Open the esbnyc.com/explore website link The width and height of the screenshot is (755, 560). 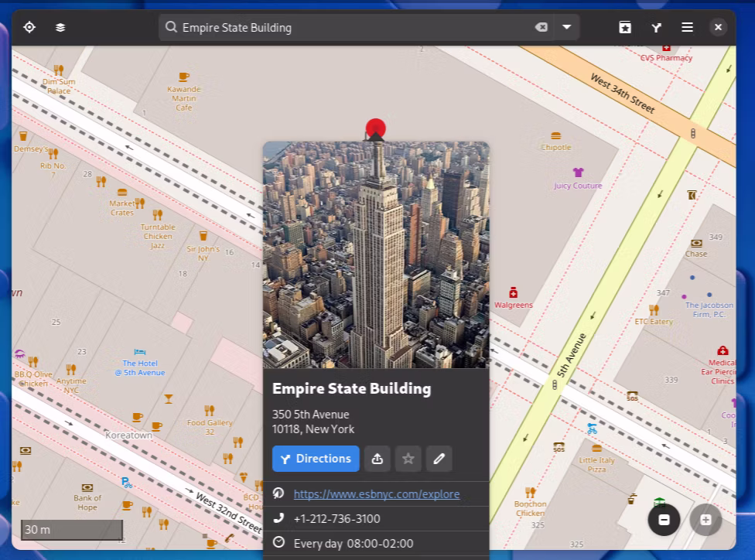(377, 494)
